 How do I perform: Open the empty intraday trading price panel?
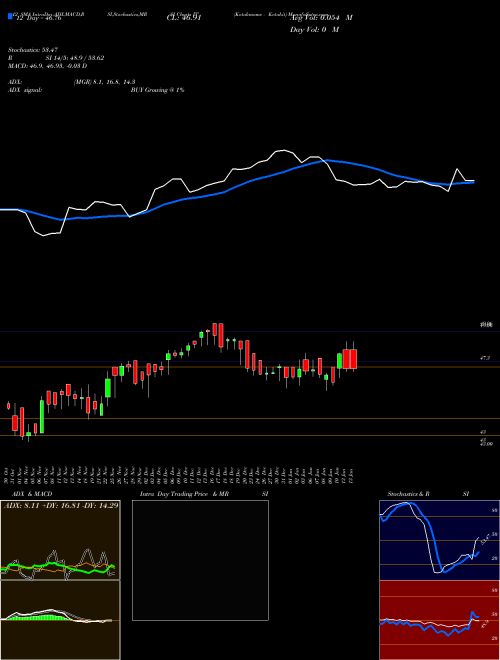[200, 560]
